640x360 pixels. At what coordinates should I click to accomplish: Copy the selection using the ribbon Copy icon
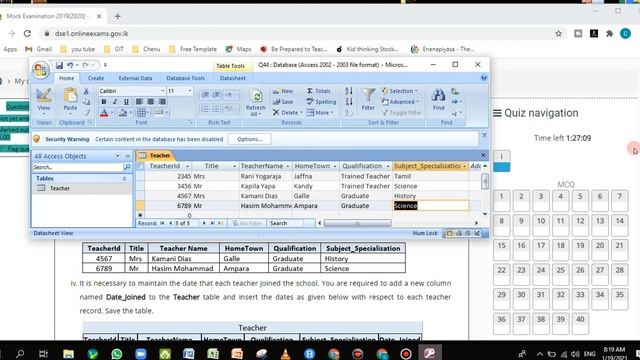point(86,102)
